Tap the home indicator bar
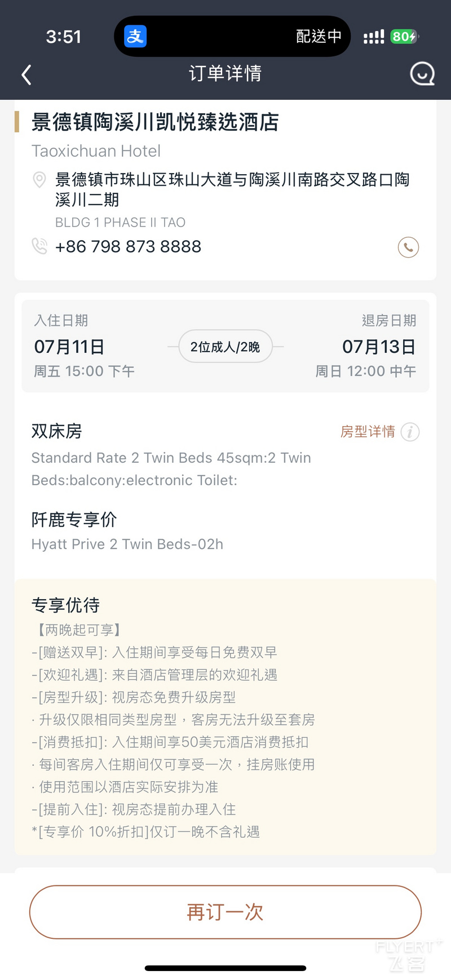Viewport: 451px width, 980px height. point(225,968)
